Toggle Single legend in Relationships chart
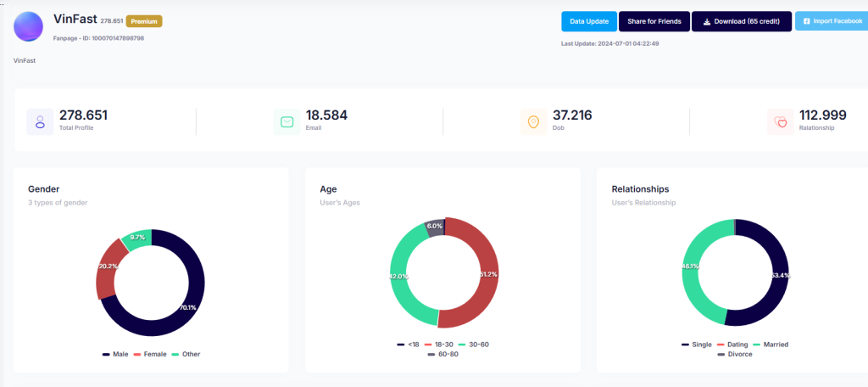This screenshot has height=387, width=868. [697, 345]
